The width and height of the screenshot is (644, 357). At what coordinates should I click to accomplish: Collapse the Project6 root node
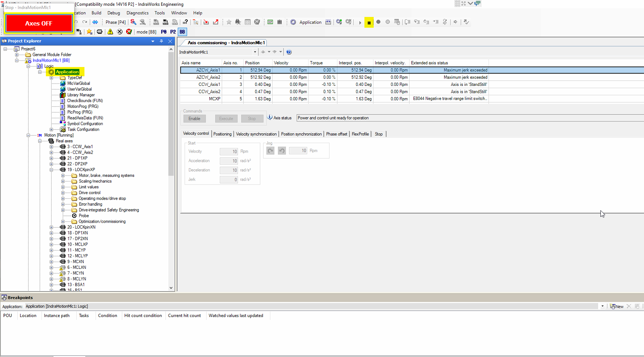coord(5,49)
